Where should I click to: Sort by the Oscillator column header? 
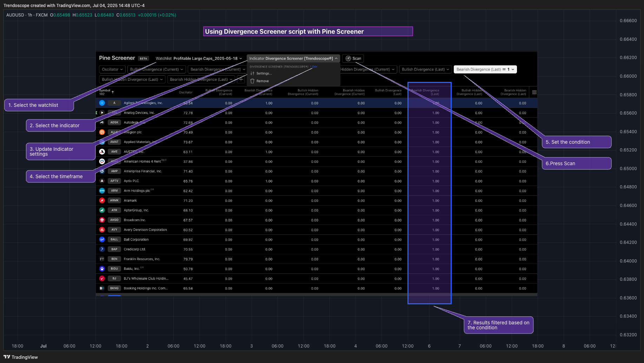186,92
